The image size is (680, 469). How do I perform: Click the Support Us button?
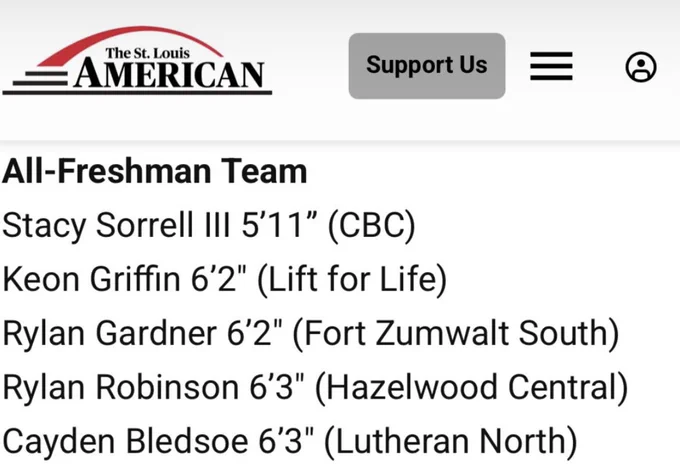coord(427,66)
